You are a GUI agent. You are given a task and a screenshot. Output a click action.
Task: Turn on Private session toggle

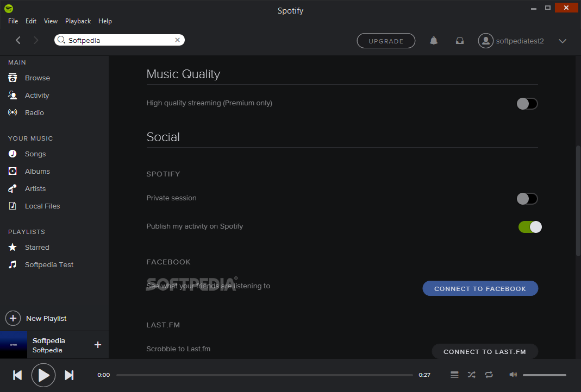click(x=527, y=199)
